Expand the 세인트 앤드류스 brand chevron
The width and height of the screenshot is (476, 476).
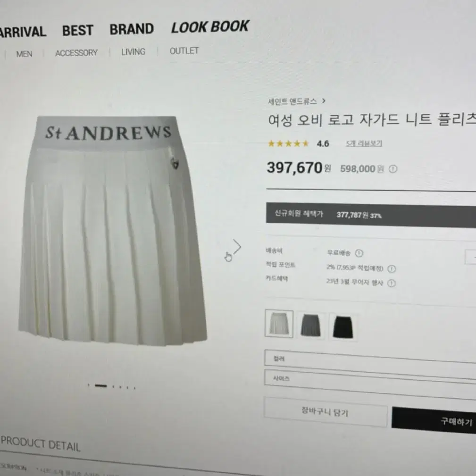[x=324, y=100]
